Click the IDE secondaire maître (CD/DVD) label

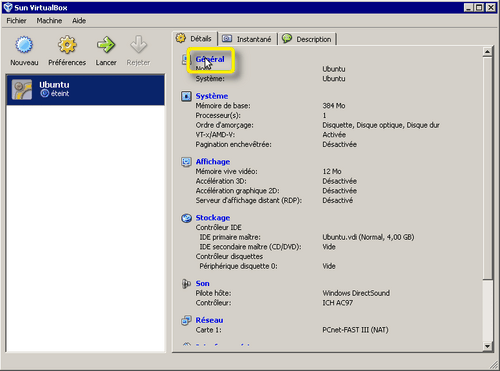pos(250,247)
